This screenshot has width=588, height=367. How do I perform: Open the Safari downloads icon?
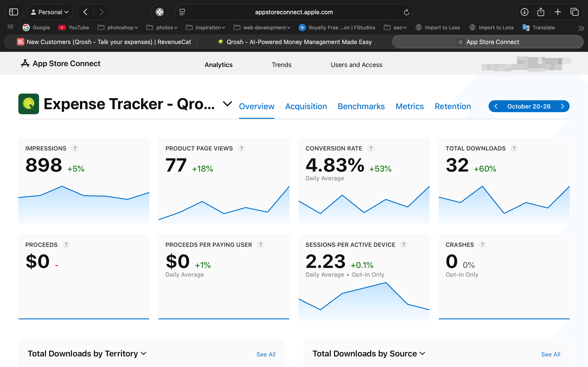coord(524,12)
